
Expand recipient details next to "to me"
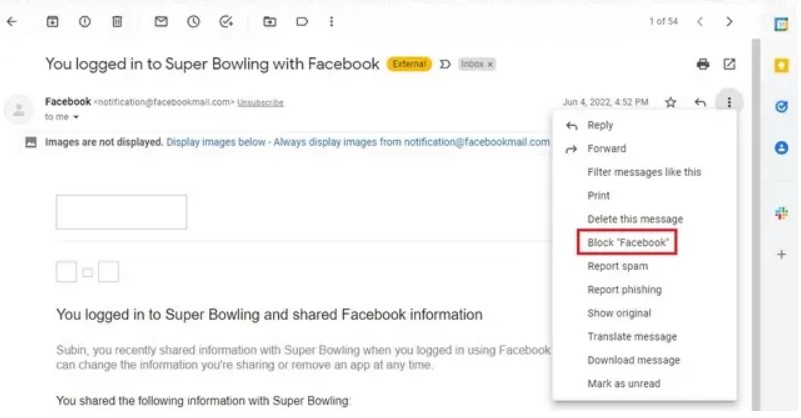[x=75, y=117]
